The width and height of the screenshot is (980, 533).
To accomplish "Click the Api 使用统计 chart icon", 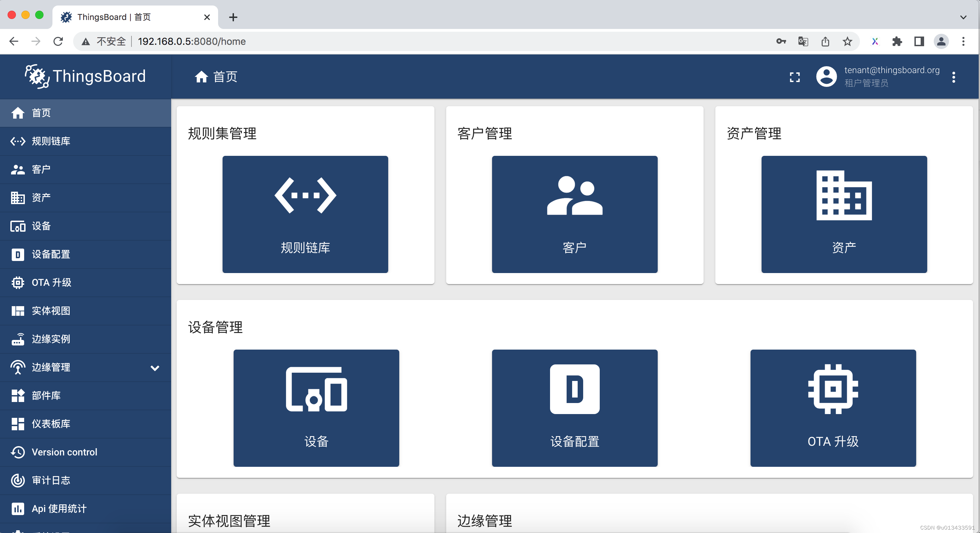I will point(18,509).
